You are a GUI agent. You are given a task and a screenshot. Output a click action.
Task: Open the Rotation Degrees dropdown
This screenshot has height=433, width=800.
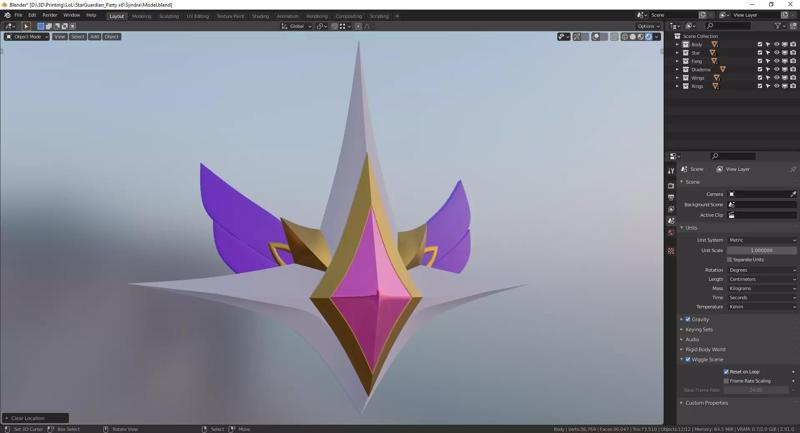pyautogui.click(x=762, y=270)
